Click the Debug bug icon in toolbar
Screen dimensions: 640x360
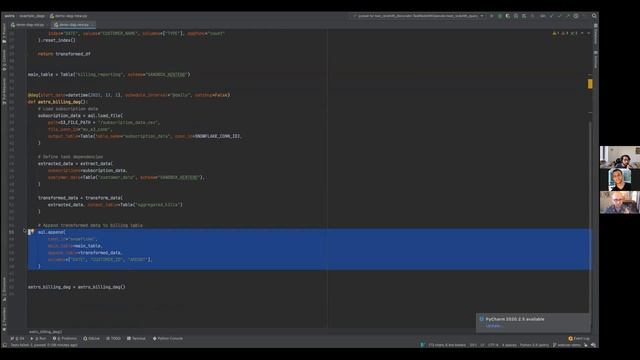[500, 16]
